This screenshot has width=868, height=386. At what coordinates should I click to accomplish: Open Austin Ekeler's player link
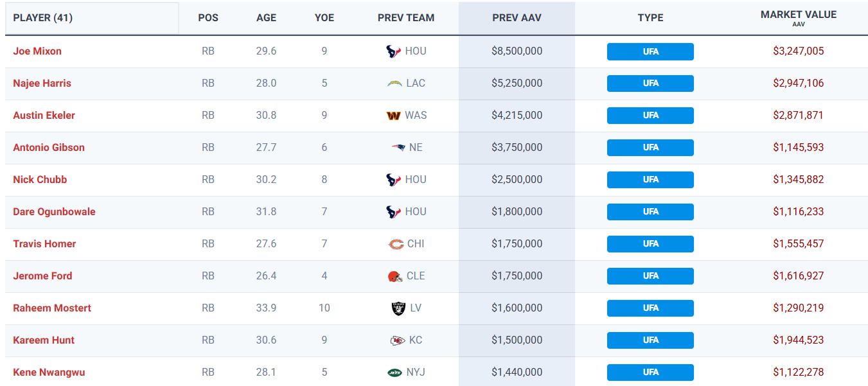(44, 116)
